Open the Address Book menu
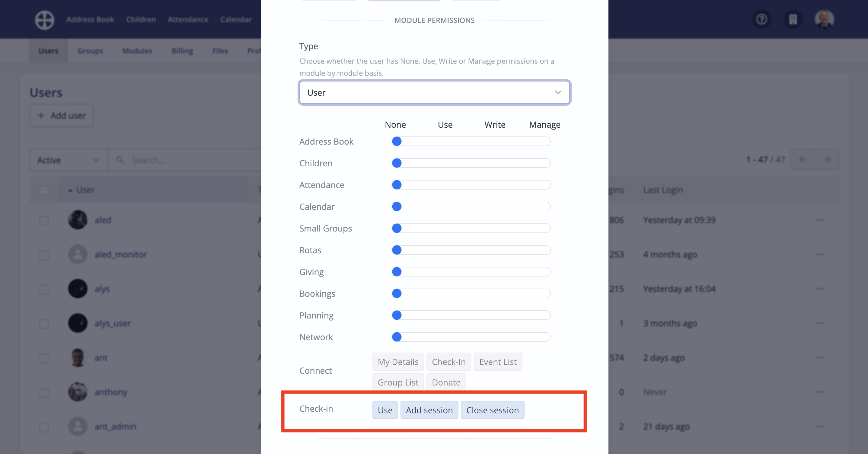The width and height of the screenshot is (868, 454). [90, 20]
